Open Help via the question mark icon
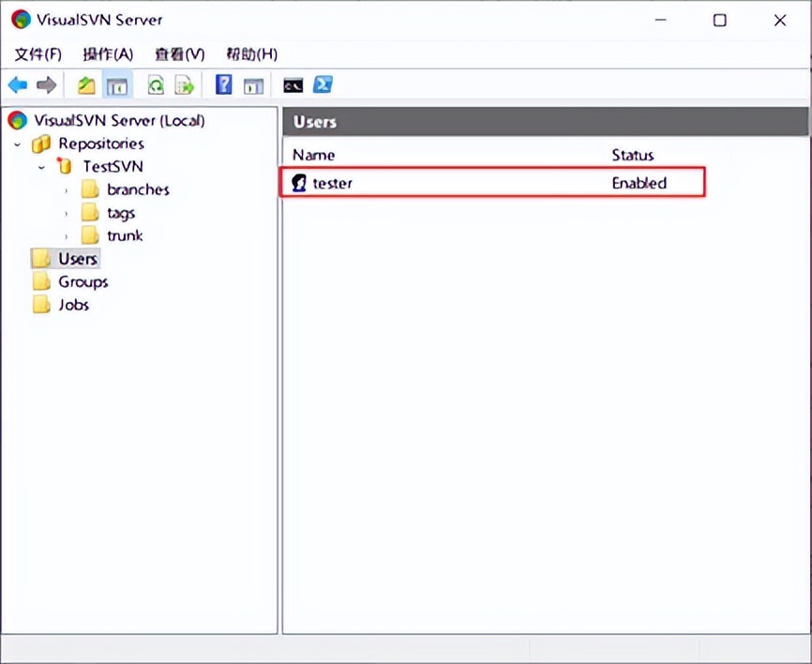 tap(224, 84)
